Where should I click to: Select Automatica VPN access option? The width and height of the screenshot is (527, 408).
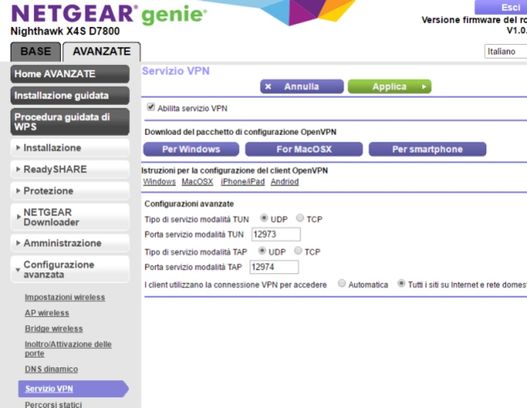click(x=341, y=283)
